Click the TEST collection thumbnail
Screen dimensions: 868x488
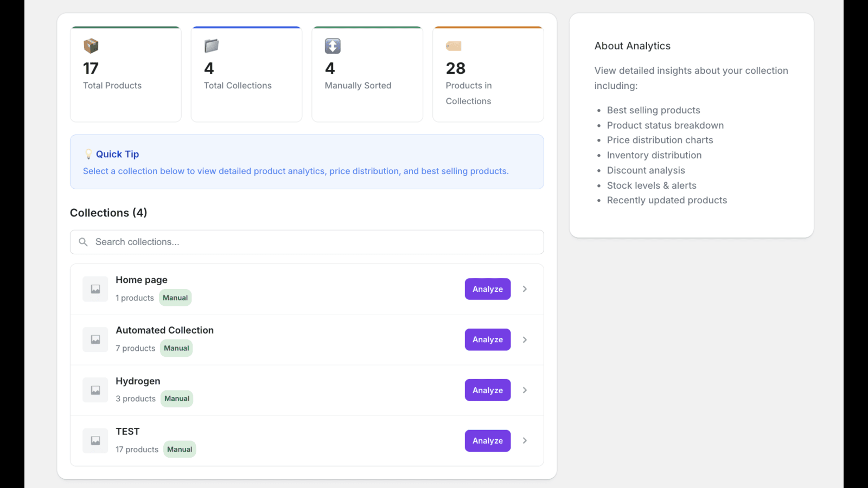point(95,440)
